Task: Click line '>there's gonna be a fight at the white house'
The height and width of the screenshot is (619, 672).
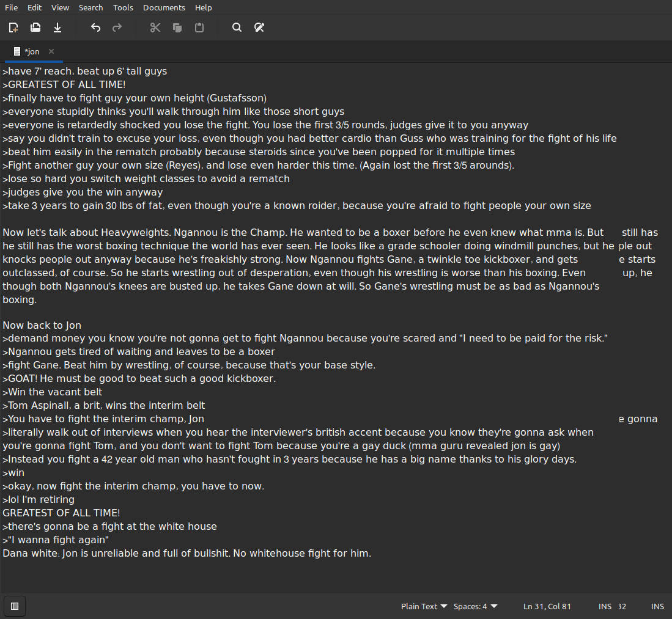Action: (109, 527)
